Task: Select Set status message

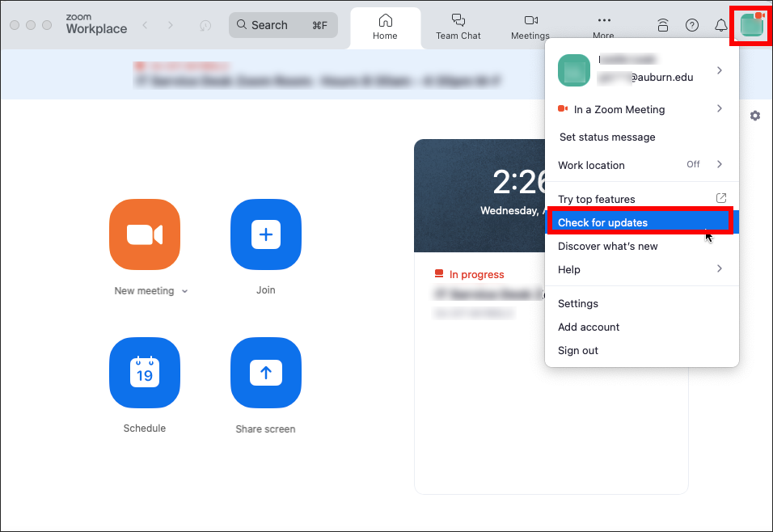Action: (607, 137)
